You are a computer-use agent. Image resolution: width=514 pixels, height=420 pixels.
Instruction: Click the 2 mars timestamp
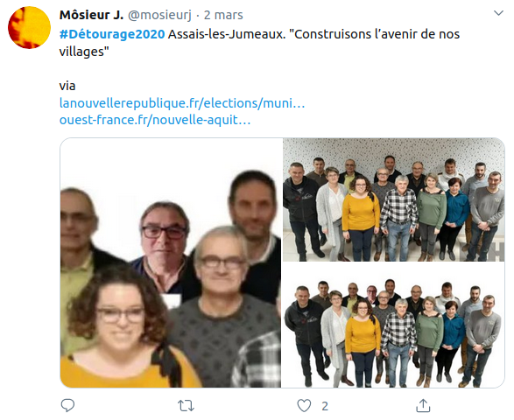tap(223, 15)
